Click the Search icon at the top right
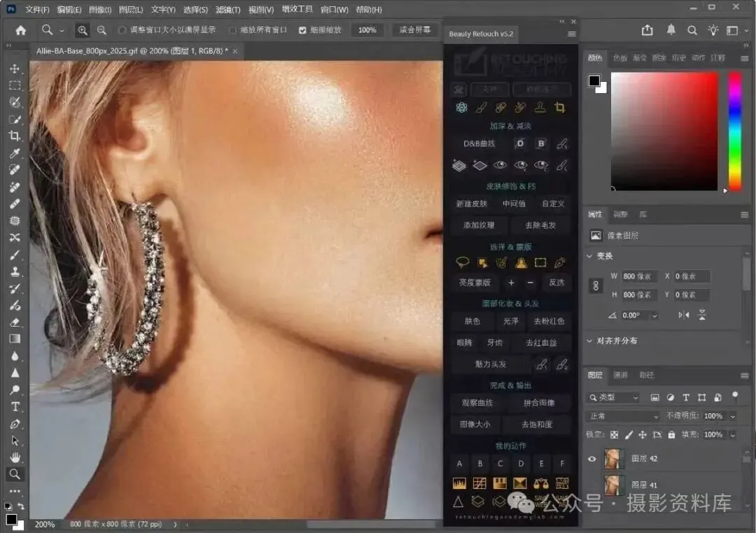Screen dimensions: 756x533 (x=692, y=30)
